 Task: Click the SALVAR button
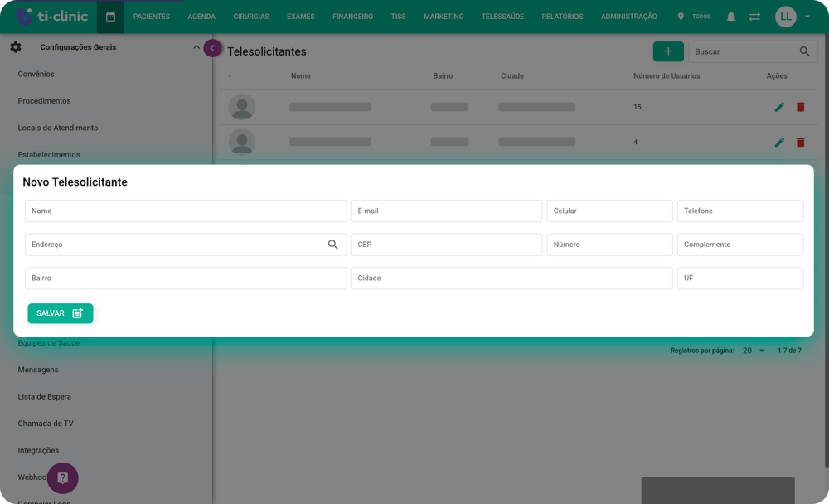click(61, 313)
